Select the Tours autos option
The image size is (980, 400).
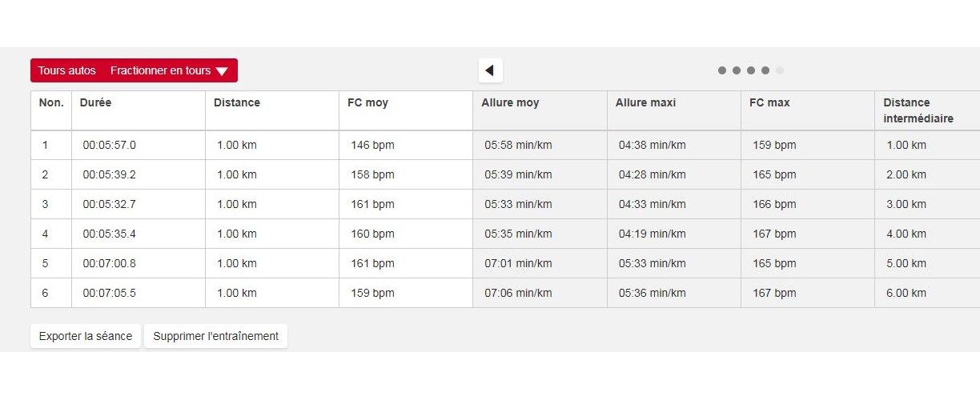click(66, 70)
